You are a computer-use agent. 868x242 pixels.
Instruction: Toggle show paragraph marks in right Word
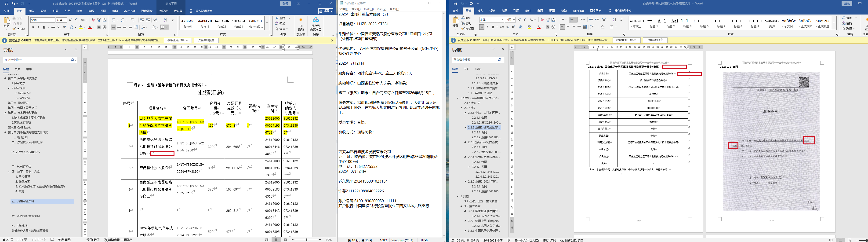click(622, 20)
